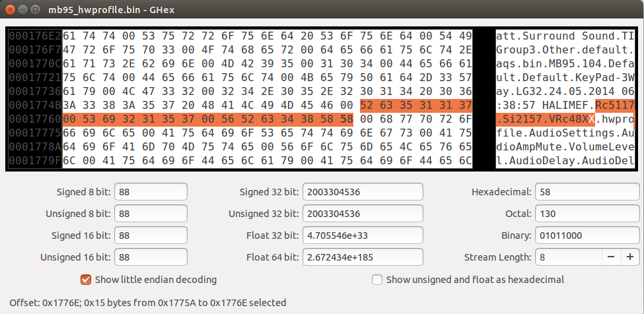Screen dimensions: 644x314
Task: Enable Show unsigned and float as hexadecimal
Action: [x=377, y=279]
